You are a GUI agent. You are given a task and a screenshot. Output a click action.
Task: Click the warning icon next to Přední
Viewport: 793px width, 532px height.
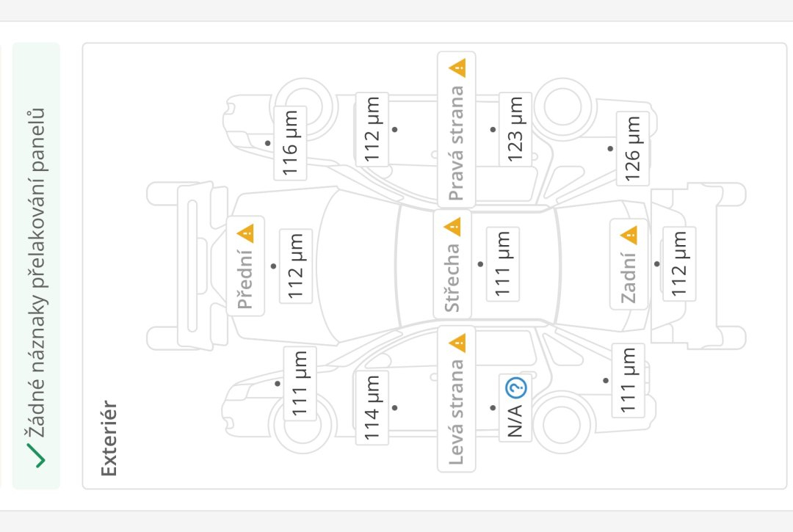coord(245,234)
